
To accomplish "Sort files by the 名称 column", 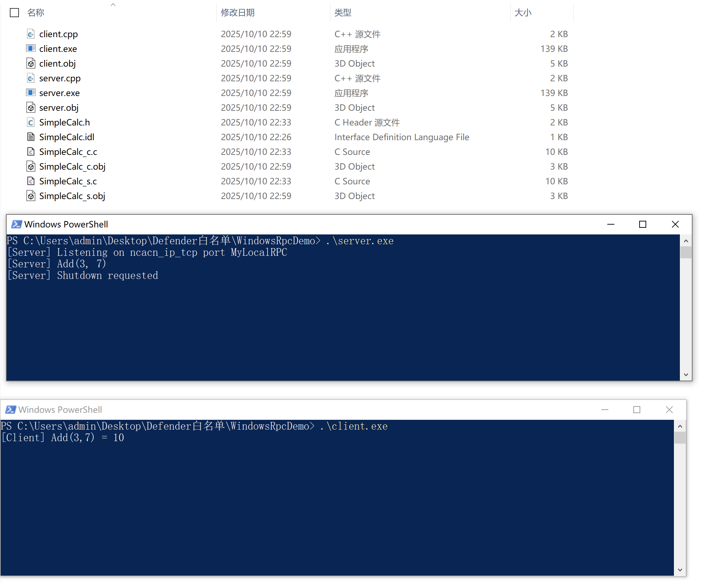I will coord(36,13).
